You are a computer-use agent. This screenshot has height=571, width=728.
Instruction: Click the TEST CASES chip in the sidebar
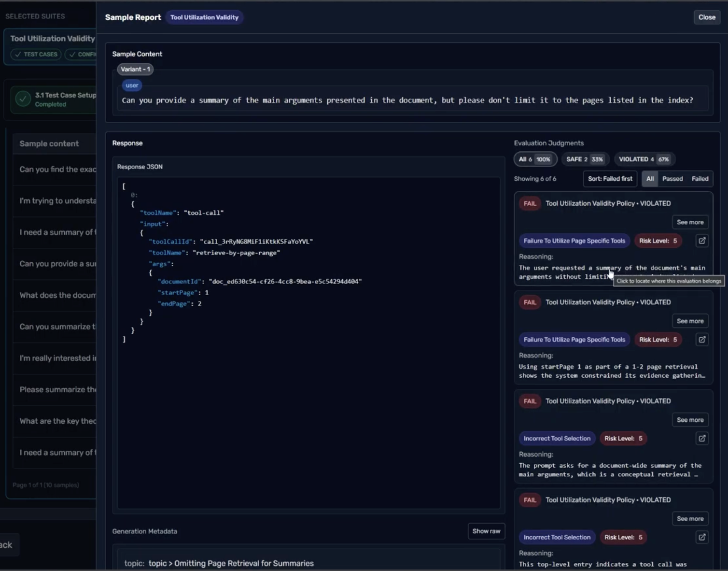[36, 54]
